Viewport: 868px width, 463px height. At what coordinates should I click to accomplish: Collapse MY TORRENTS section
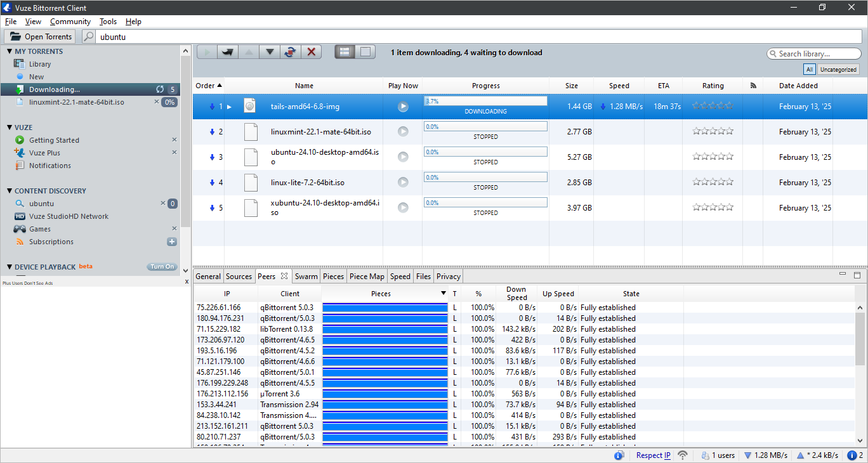pyautogui.click(x=10, y=51)
